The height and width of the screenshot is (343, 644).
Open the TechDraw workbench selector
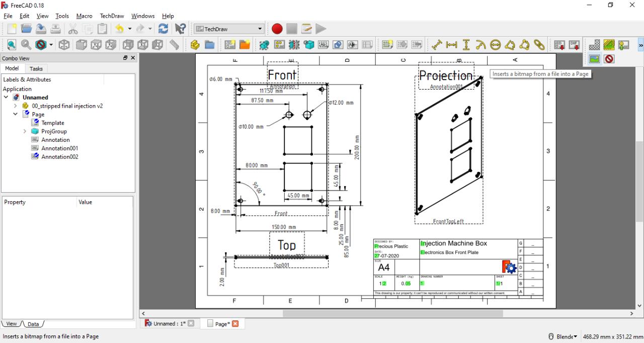pyautogui.click(x=229, y=29)
